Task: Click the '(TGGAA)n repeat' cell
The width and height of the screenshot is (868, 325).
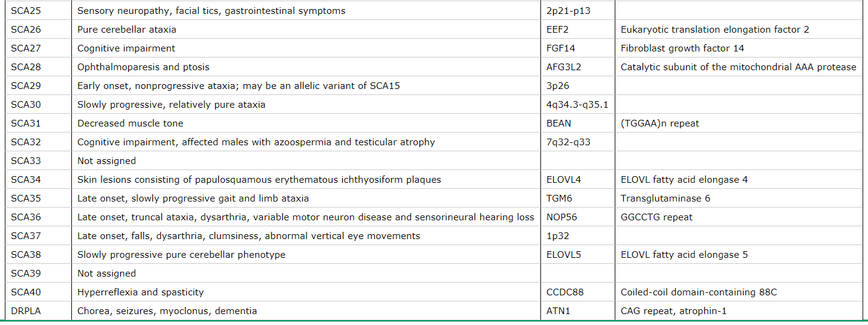Action: click(x=659, y=123)
